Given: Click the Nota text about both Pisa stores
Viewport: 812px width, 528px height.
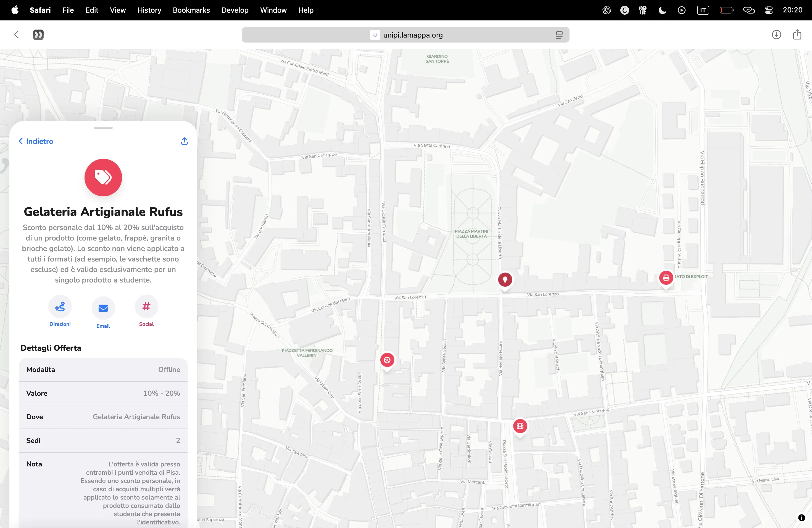Looking at the screenshot, I should click(x=130, y=493).
